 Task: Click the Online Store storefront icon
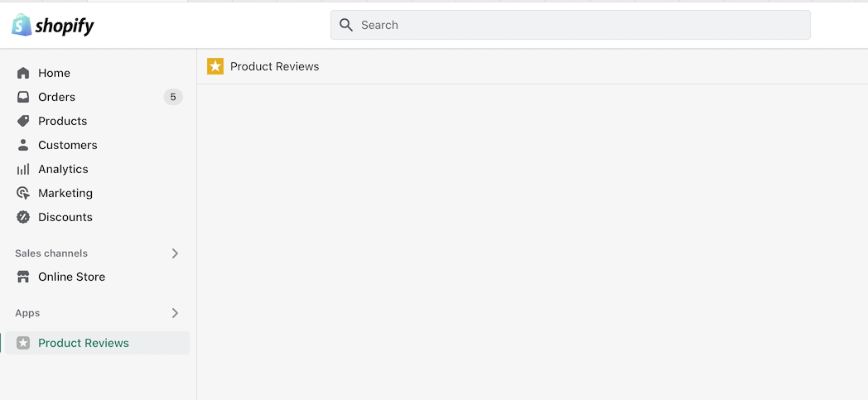23,277
